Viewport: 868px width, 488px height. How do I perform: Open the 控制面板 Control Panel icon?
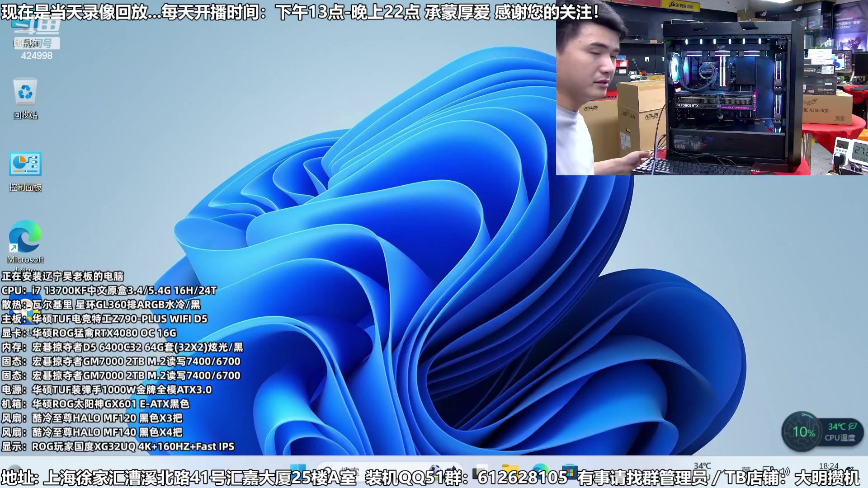25,164
